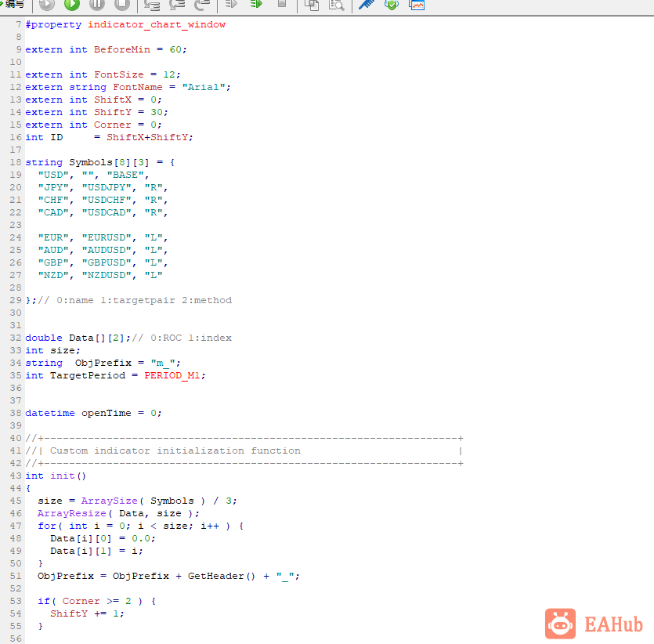Click 'PERIOD_M1' constant on line 35

172,375
